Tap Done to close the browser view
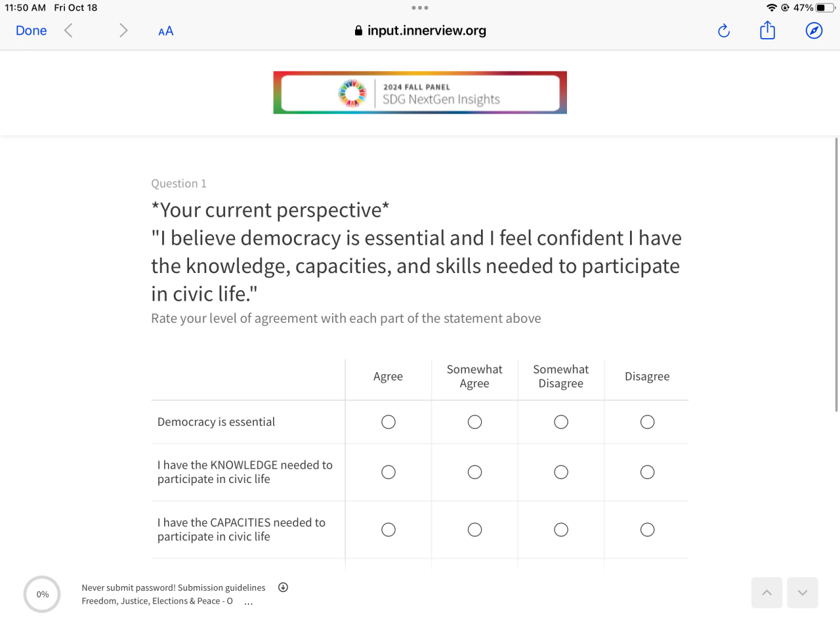840x630 pixels. pos(31,31)
